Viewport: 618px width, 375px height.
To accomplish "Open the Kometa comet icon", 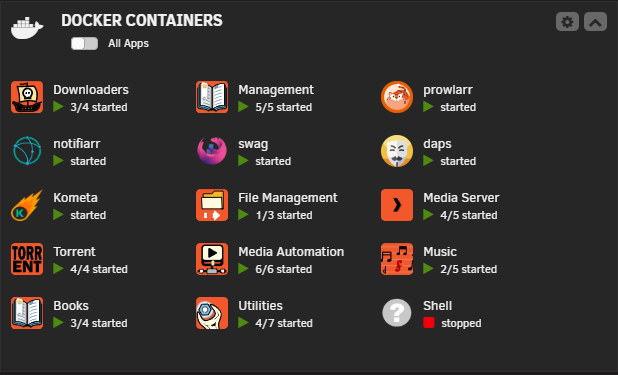I will (27, 205).
